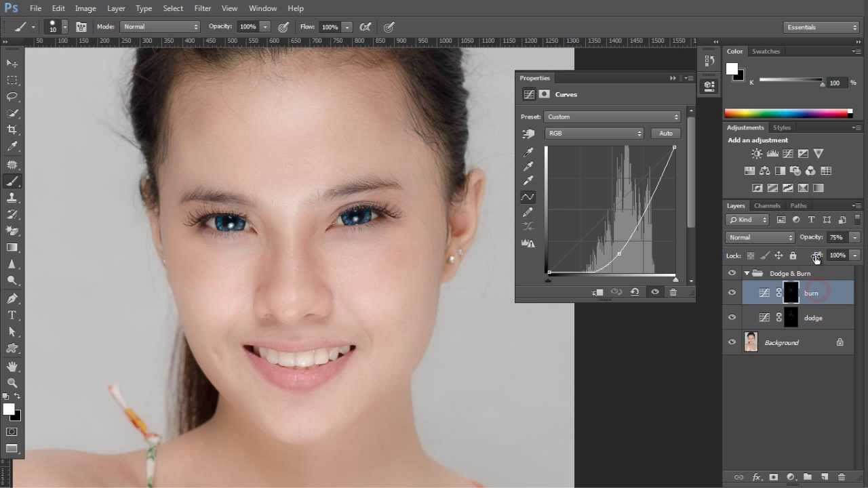This screenshot has height=488, width=868.
Task: Pick the black point eyedropper in Curves
Action: (x=528, y=152)
